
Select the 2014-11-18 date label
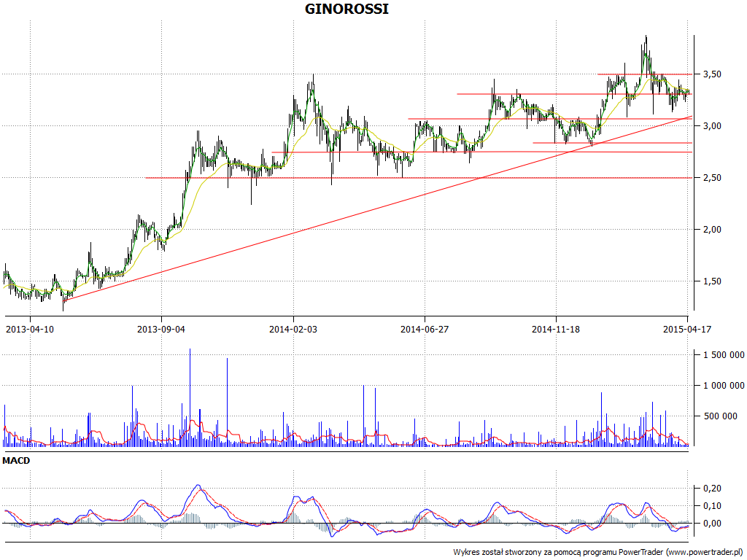556,329
